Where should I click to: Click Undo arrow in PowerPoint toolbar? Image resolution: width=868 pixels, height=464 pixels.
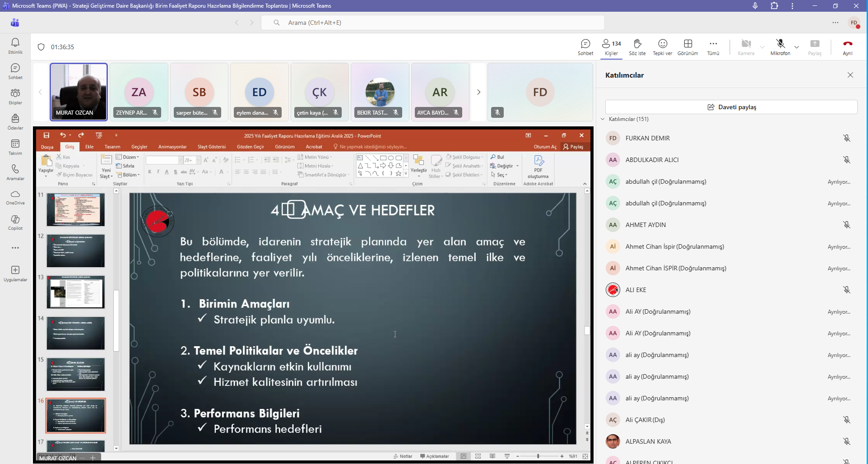coord(63,135)
